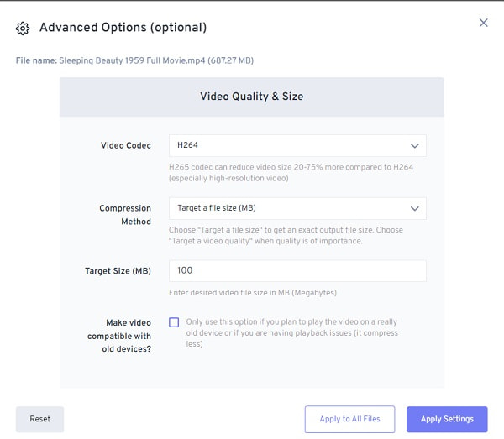The image size is (504, 439).
Task: Click 'Make video compatible with old devices?' label
Action: 119,336
